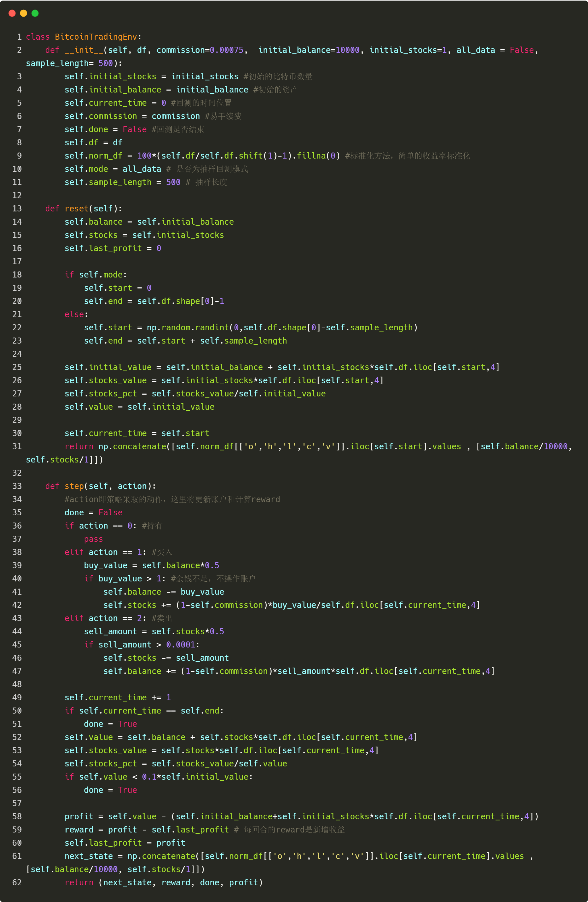This screenshot has width=588, height=902.
Task: Click the initial_balance default 10000 on line 2
Action: [x=347, y=50]
